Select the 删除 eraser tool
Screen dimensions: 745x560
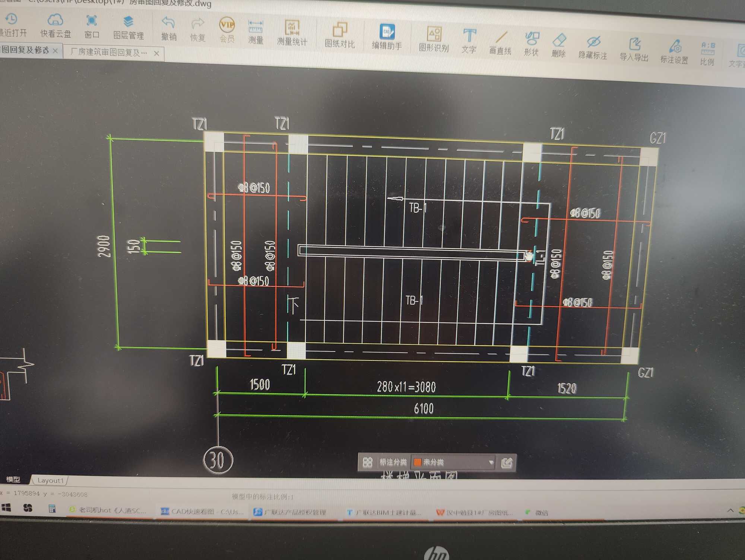point(558,45)
